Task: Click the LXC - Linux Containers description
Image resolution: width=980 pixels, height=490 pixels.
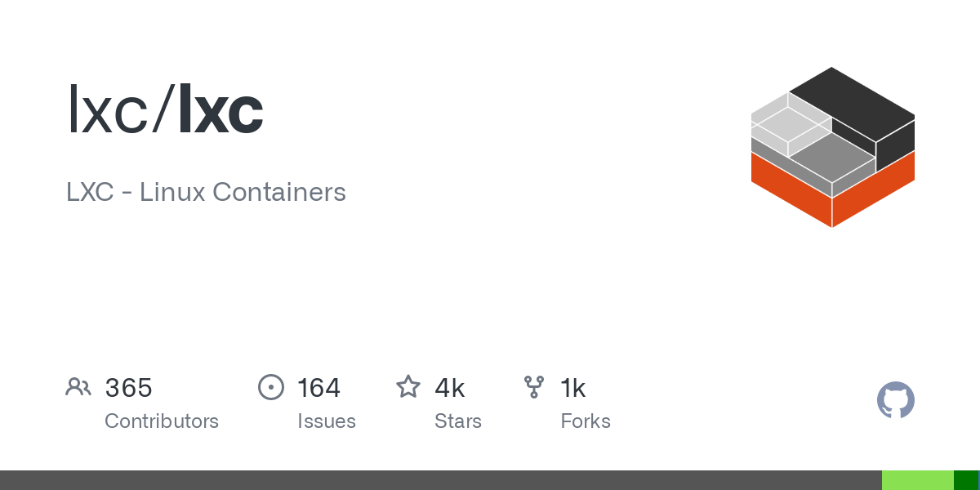Action: [x=206, y=193]
